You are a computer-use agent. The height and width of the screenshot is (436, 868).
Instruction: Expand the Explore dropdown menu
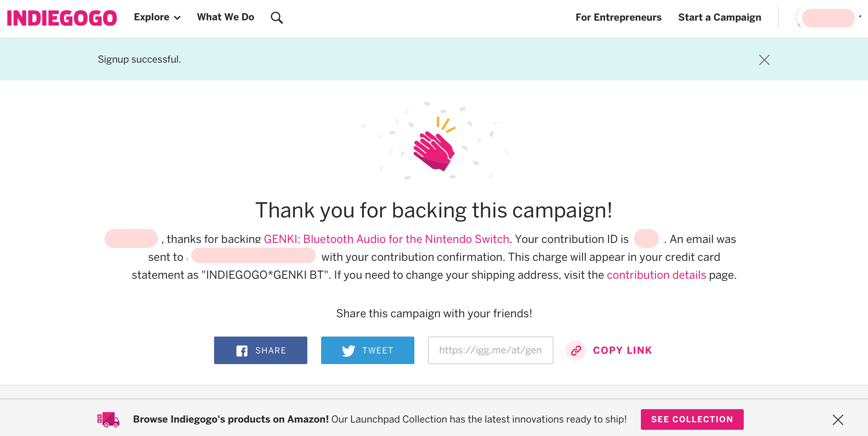(x=157, y=17)
